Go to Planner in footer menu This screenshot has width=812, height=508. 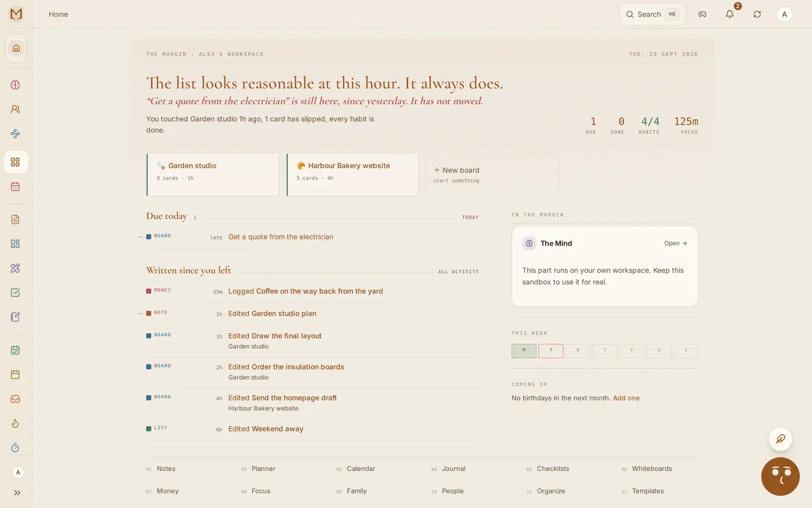263,469
